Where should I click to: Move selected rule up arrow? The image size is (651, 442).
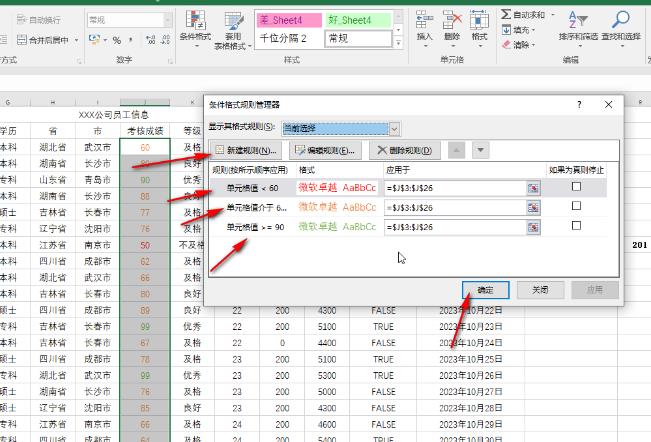456,150
